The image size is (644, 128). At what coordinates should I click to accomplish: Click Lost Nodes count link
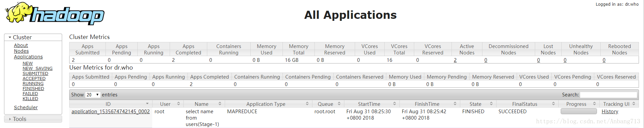point(539,60)
